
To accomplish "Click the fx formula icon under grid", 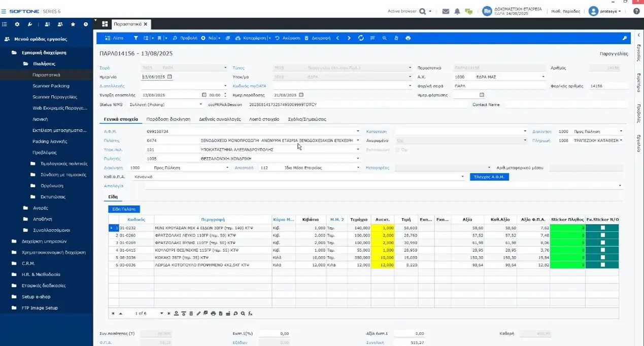I will (x=250, y=314).
